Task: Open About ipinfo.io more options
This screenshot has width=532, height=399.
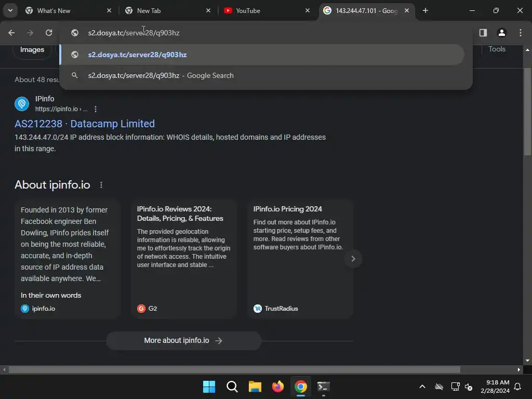Action: [101, 185]
